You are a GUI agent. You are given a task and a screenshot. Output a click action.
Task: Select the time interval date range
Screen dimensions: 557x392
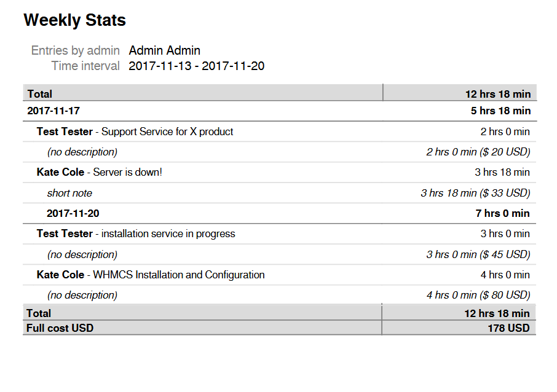tap(196, 66)
